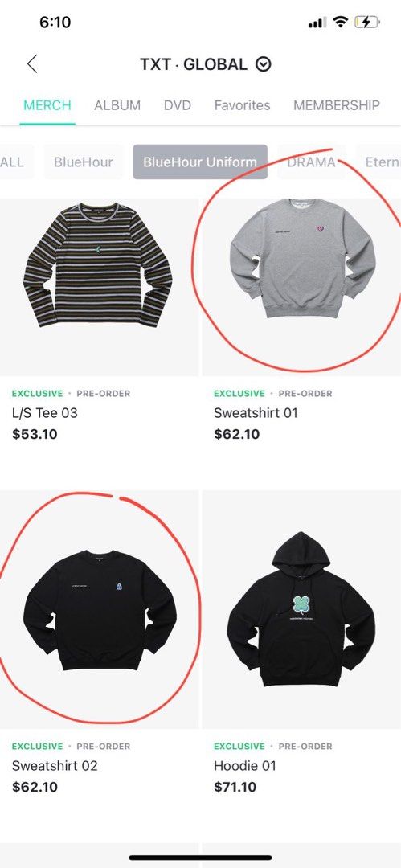Viewport: 401px width, 868px height.
Task: Select the DRAMA filter chip
Action: tap(311, 162)
